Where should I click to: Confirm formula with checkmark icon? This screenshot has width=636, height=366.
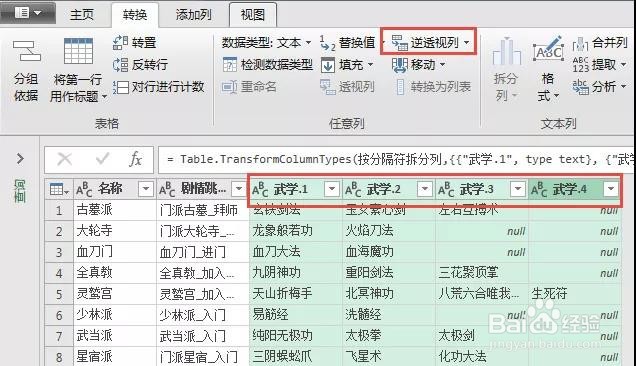point(103,159)
